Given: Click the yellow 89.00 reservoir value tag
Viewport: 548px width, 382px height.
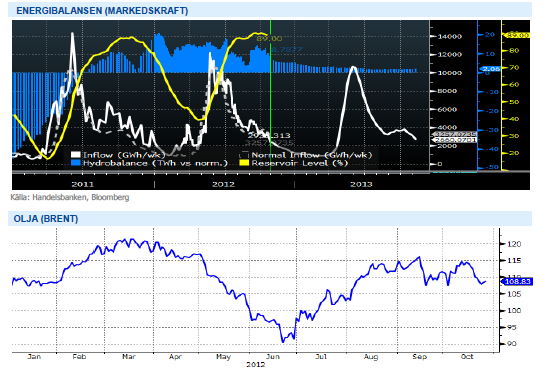Looking at the screenshot, I should pyautogui.click(x=516, y=35).
